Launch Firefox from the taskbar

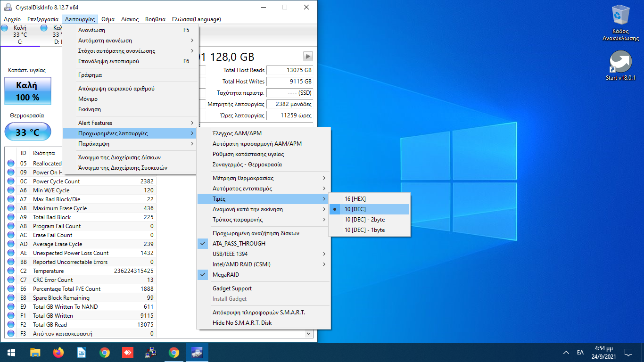[x=58, y=353]
